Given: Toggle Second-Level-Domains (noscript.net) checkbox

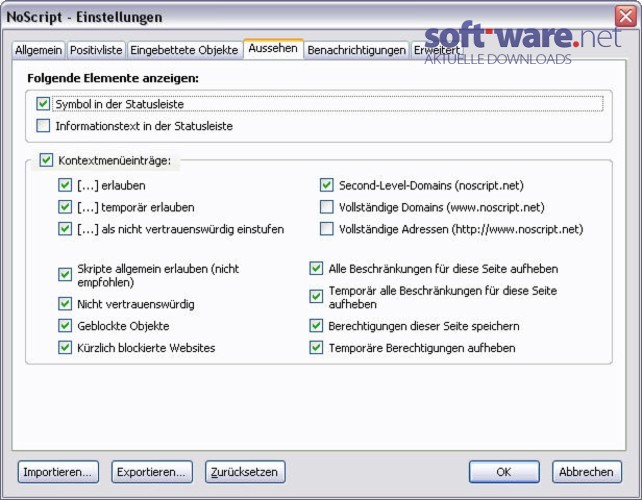Looking at the screenshot, I should point(326,185).
